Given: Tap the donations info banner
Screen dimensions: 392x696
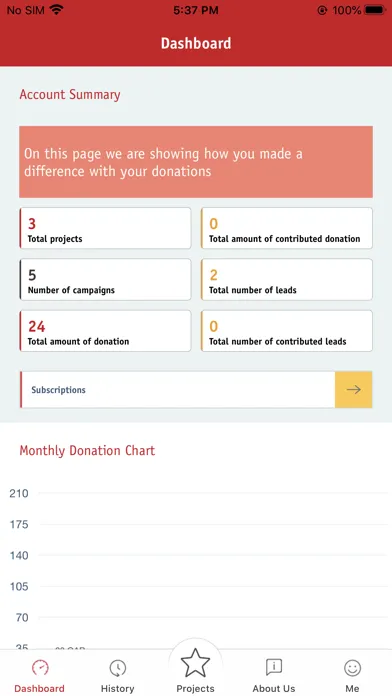Looking at the screenshot, I should [x=196, y=162].
